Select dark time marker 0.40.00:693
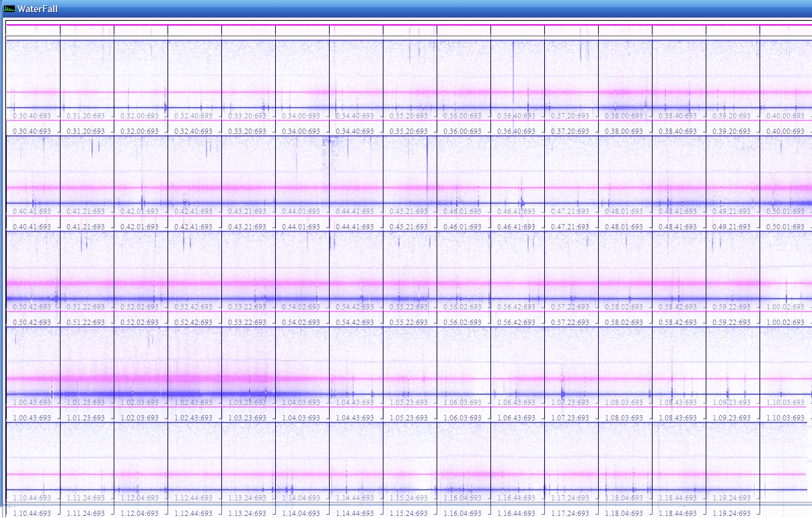 pos(786,131)
